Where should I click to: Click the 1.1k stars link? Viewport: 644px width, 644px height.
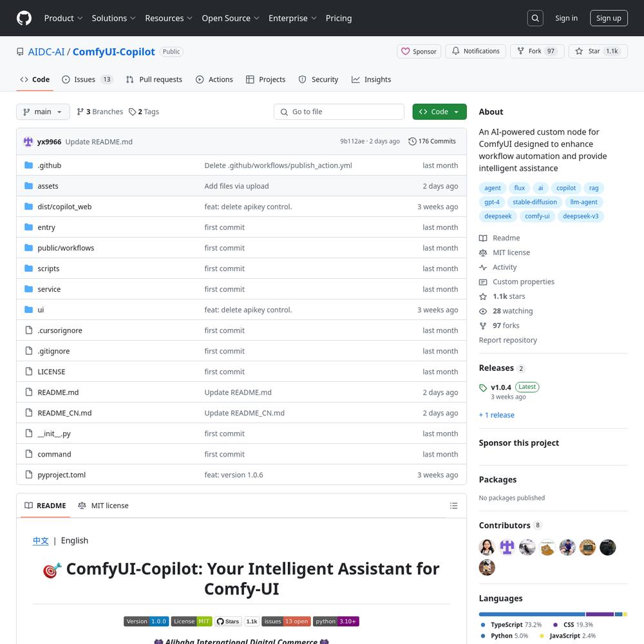509,296
